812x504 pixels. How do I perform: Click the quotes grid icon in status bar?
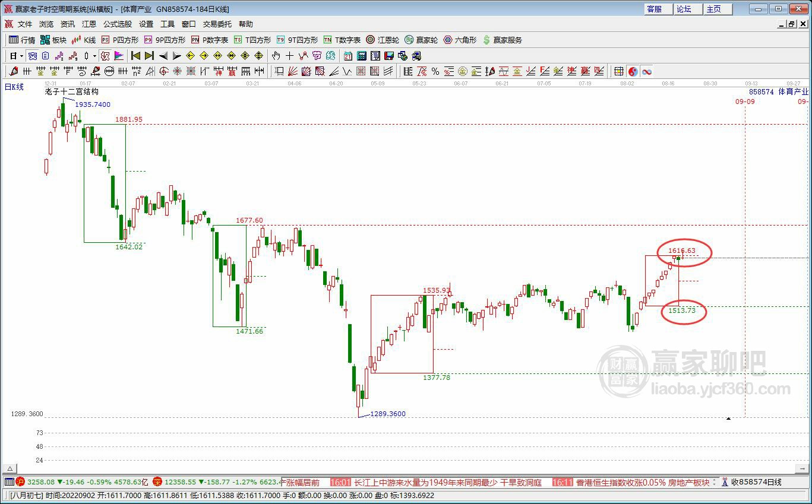coord(9,482)
